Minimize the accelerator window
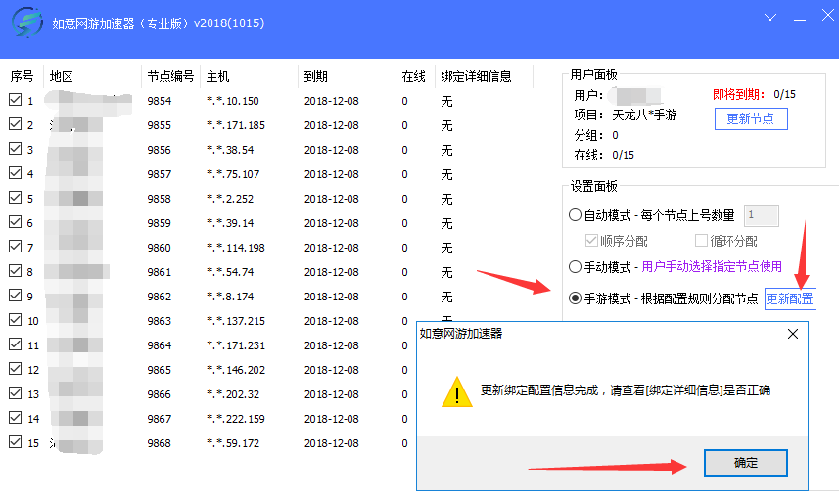Screen dimensions: 839x504 pyautogui.click(x=800, y=20)
